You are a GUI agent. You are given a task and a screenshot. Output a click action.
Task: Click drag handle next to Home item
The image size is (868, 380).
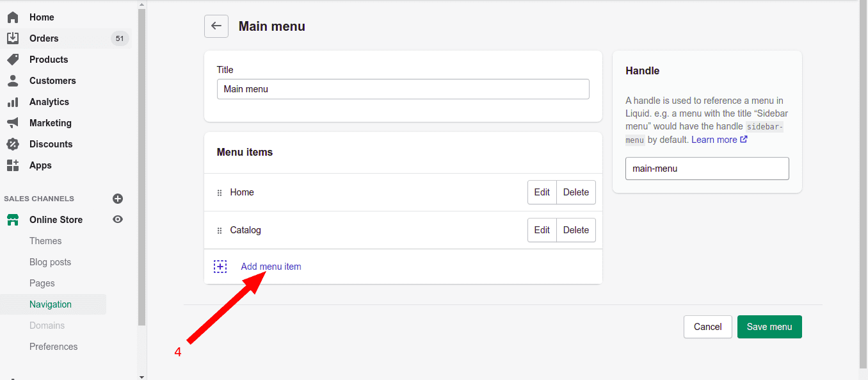click(220, 193)
